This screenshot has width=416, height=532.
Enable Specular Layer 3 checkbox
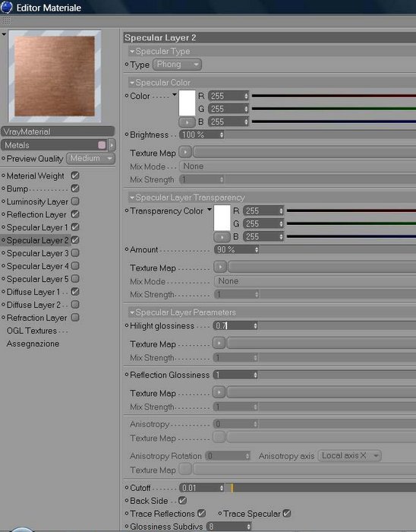[x=75, y=253]
